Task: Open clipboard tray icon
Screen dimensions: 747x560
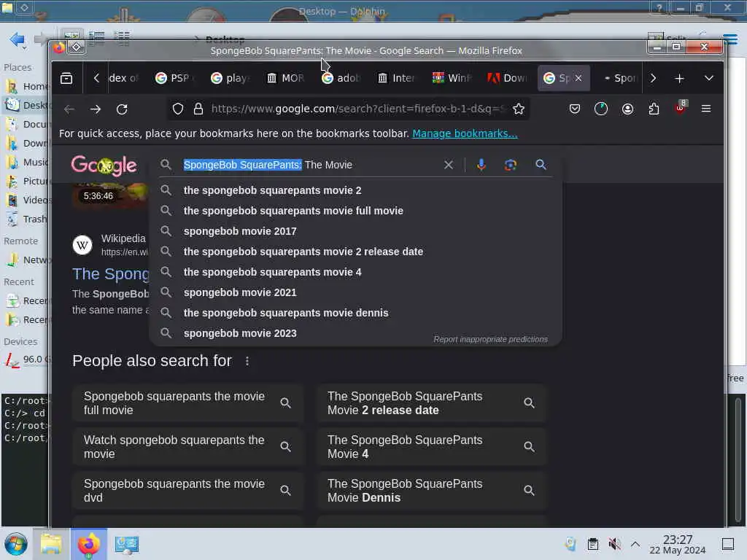Action: [x=592, y=544]
